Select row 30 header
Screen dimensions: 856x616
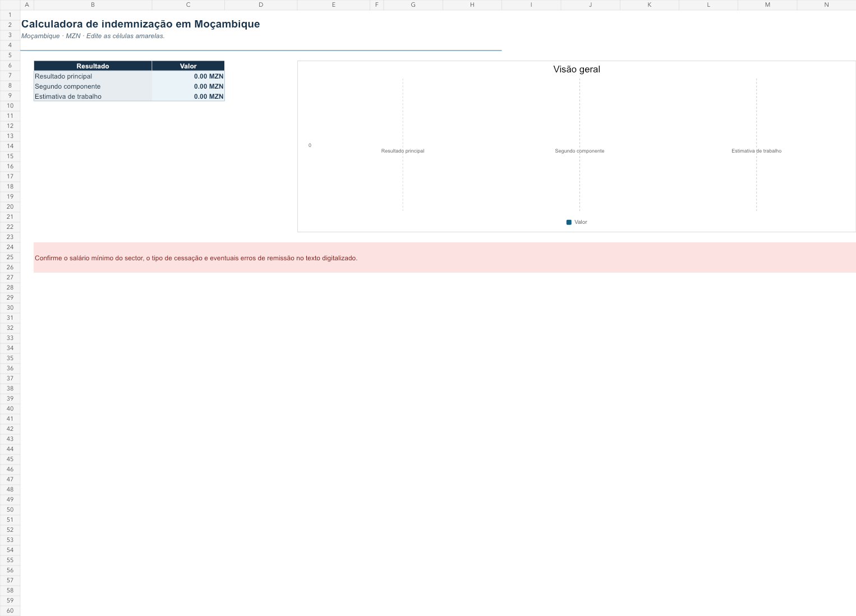(x=10, y=308)
